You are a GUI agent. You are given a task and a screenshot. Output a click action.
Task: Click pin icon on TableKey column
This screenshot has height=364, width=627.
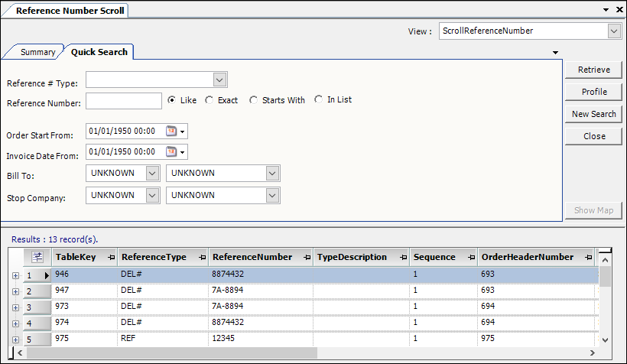coord(112,258)
